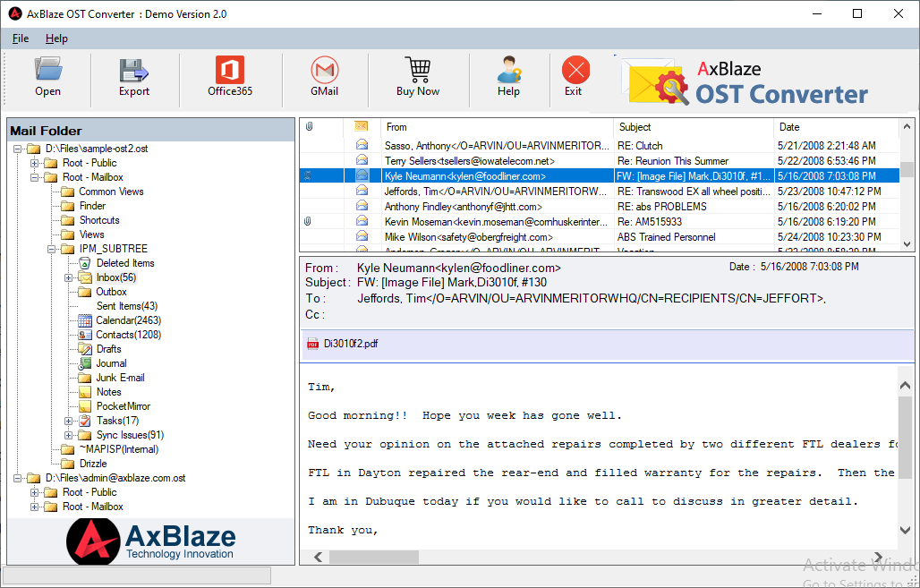Viewport: 920px width, 588px height.
Task: Select the Outbox folder
Action: click(x=112, y=292)
